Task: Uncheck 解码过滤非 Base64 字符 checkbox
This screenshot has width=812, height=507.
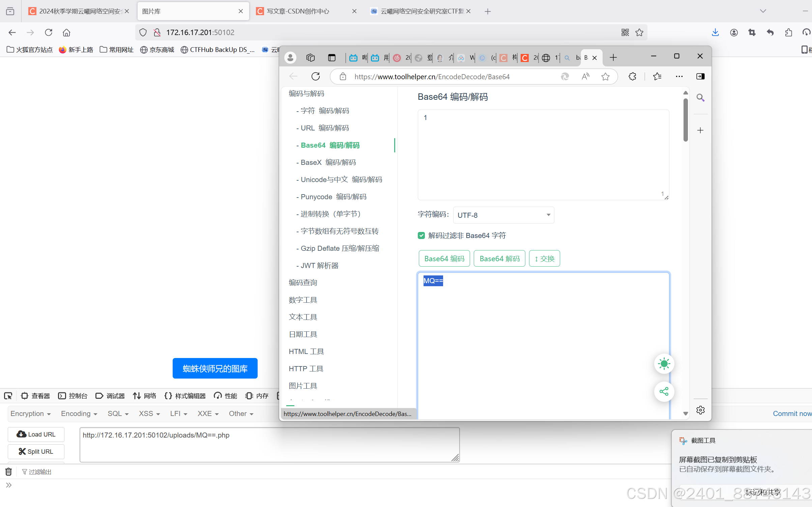Action: pos(421,235)
